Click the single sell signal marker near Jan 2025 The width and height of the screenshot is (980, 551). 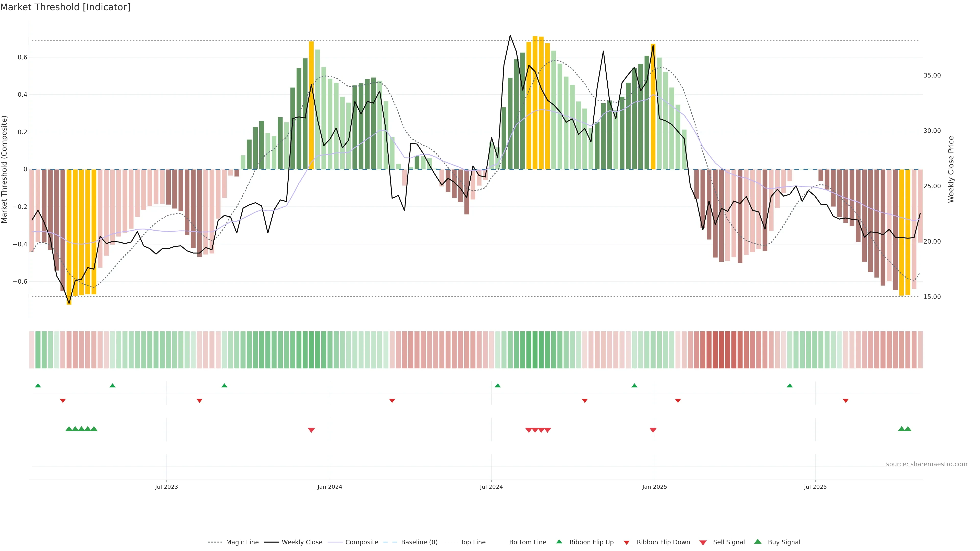tap(653, 430)
